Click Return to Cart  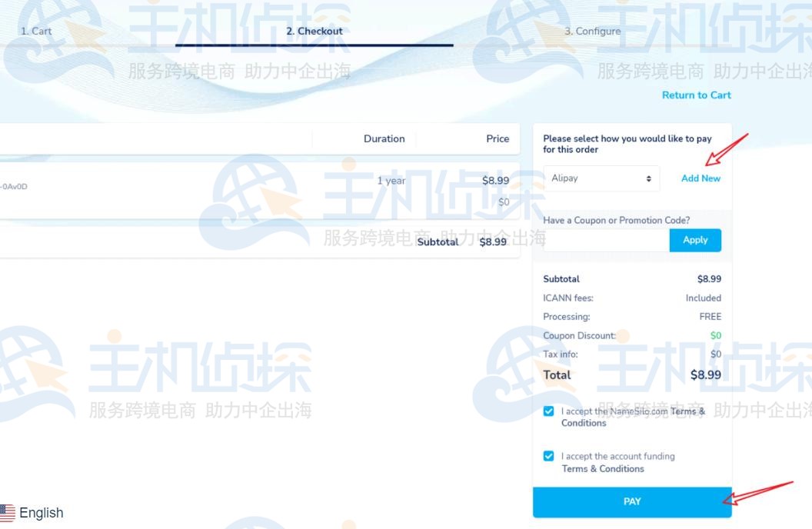[696, 95]
